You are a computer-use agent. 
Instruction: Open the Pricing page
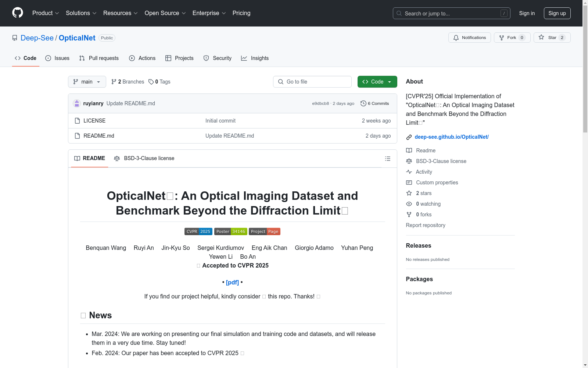[x=241, y=13]
